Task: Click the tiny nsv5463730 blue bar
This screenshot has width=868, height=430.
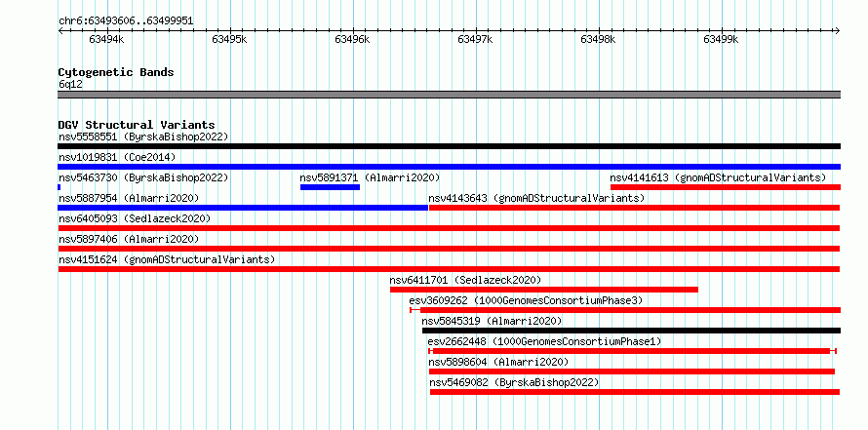Action: pyautogui.click(x=59, y=187)
